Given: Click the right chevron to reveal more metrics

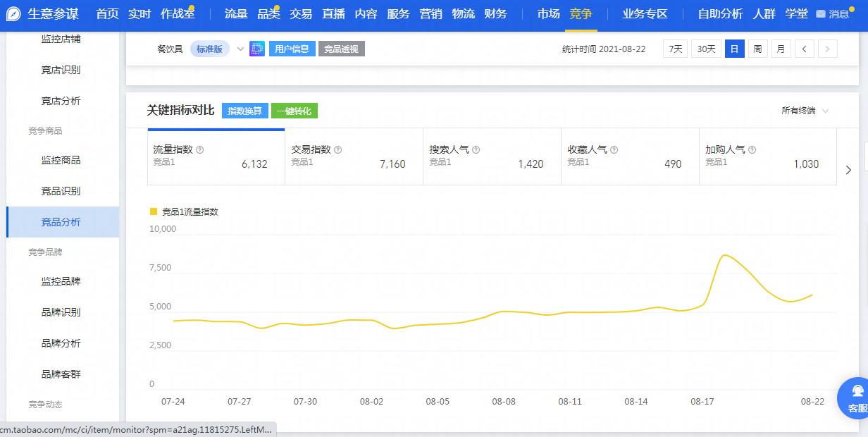Looking at the screenshot, I should [849, 170].
